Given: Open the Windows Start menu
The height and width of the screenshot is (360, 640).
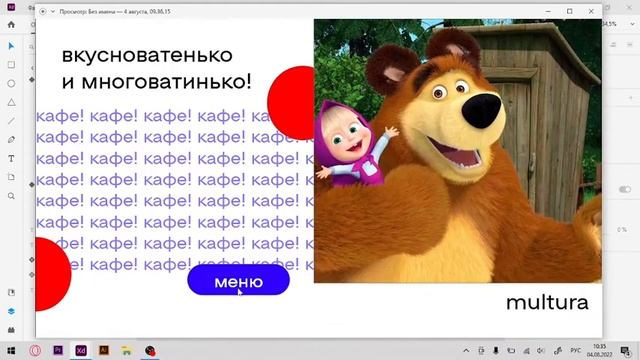Looking at the screenshot, I should click(x=11, y=351).
